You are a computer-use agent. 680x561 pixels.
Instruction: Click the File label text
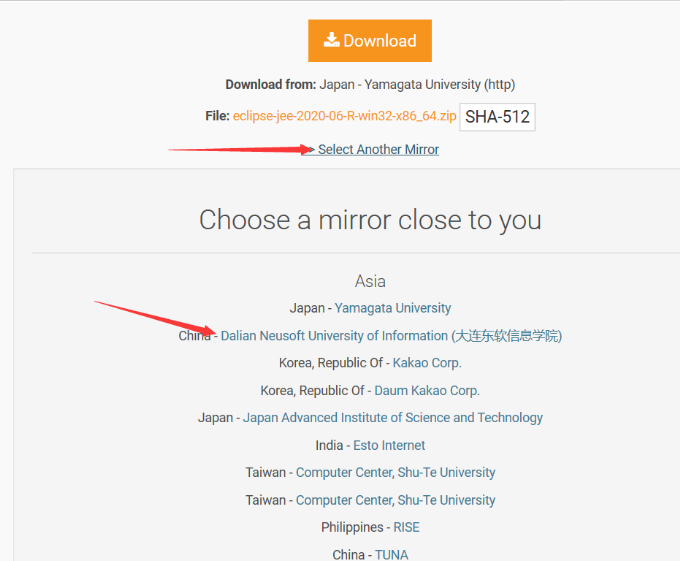point(217,116)
